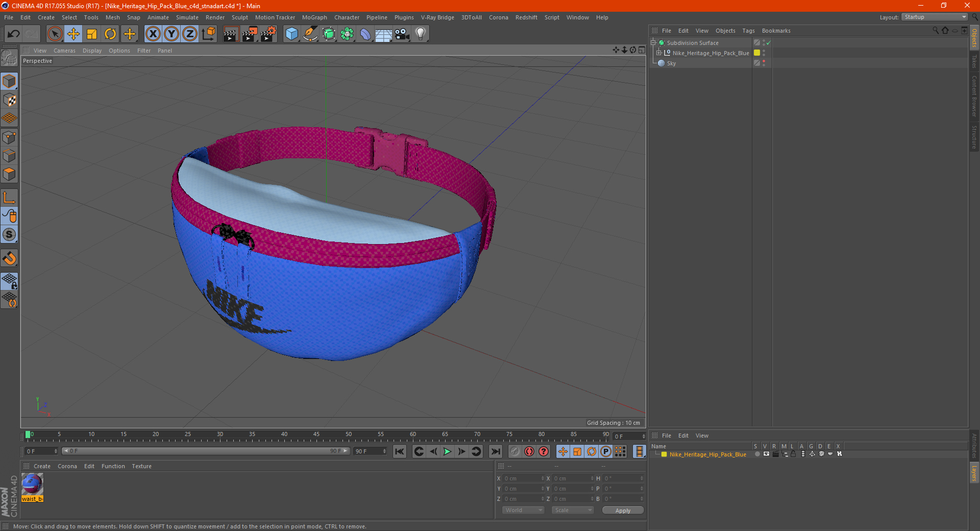This screenshot has width=980, height=531.
Task: Open the material manager Texture menu
Action: pos(141,466)
